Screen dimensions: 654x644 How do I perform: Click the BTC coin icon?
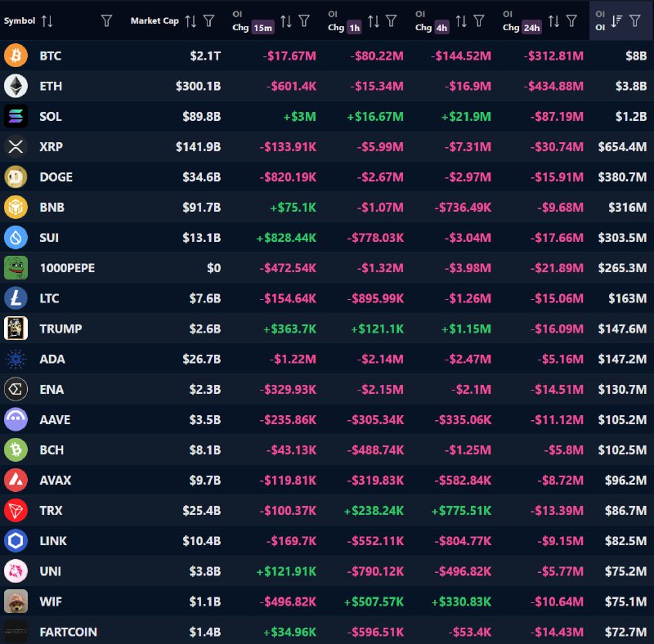pyautogui.click(x=16, y=56)
